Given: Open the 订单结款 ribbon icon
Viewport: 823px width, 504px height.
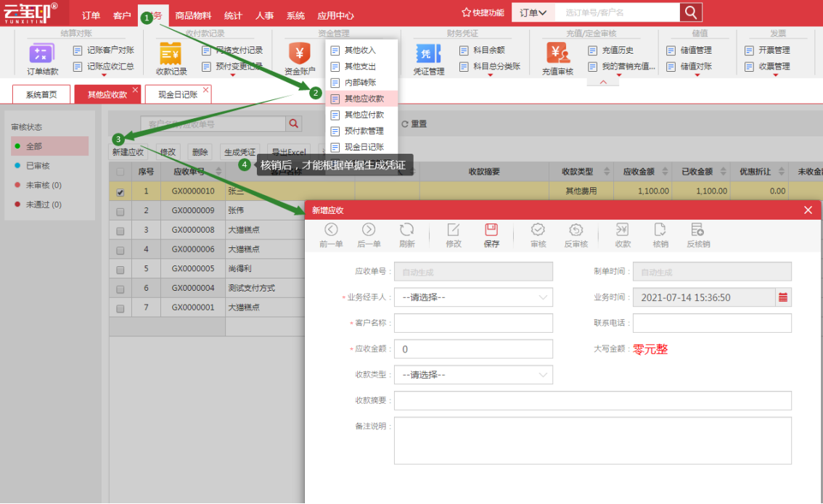Looking at the screenshot, I should pos(41,54).
